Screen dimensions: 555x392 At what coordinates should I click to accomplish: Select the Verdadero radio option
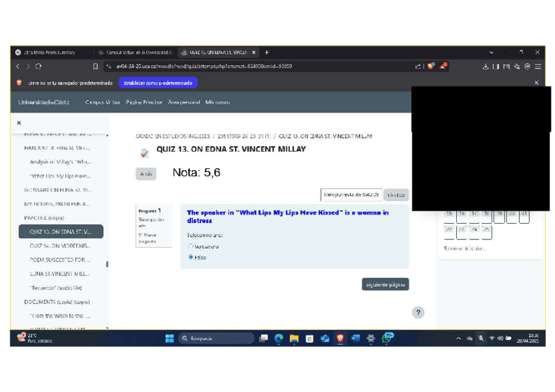coord(191,247)
